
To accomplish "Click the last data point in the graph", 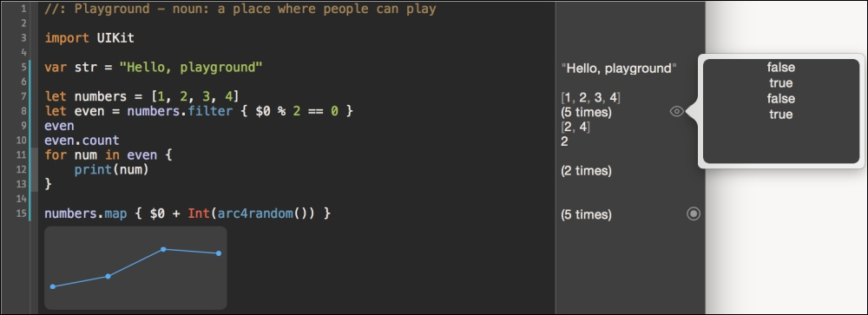I will coord(219,253).
